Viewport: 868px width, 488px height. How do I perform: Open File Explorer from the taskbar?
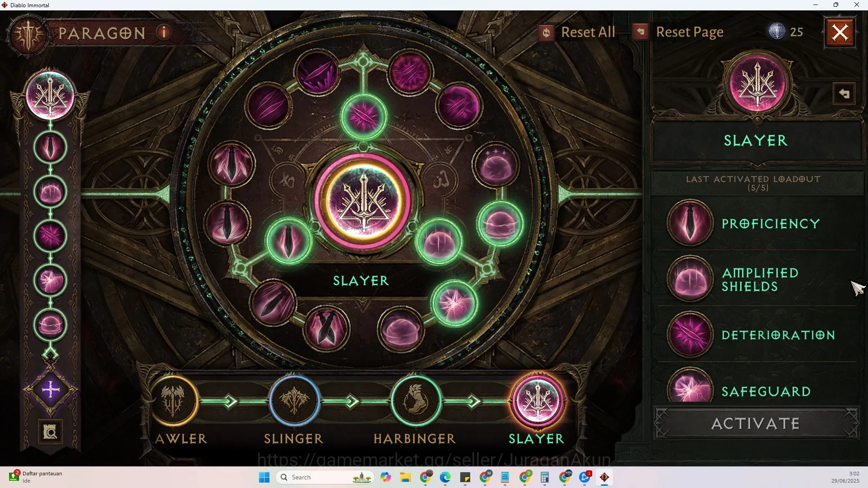[405, 477]
